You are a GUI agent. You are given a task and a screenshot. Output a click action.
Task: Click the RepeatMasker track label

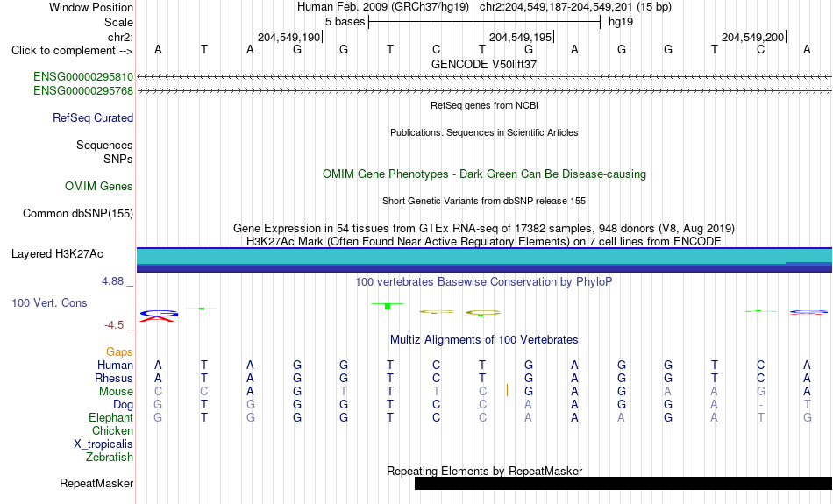tap(96, 484)
